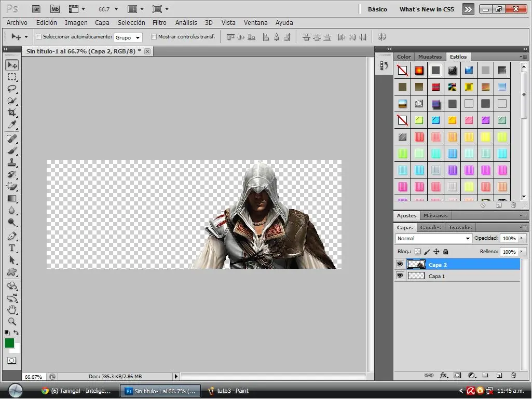The image size is (532, 399).
Task: Enable Seleccionar automáticamente checkbox
Action: 39,37
